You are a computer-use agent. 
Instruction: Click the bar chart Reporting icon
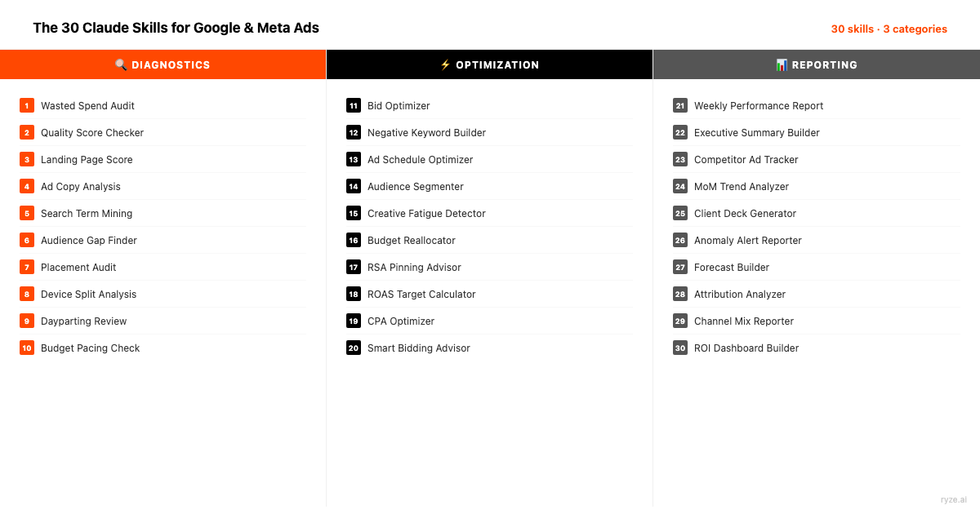click(x=782, y=65)
